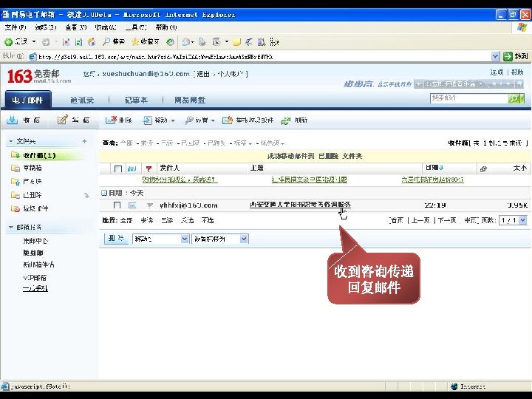Click the attachment paperclip column header

pyautogui.click(x=483, y=168)
